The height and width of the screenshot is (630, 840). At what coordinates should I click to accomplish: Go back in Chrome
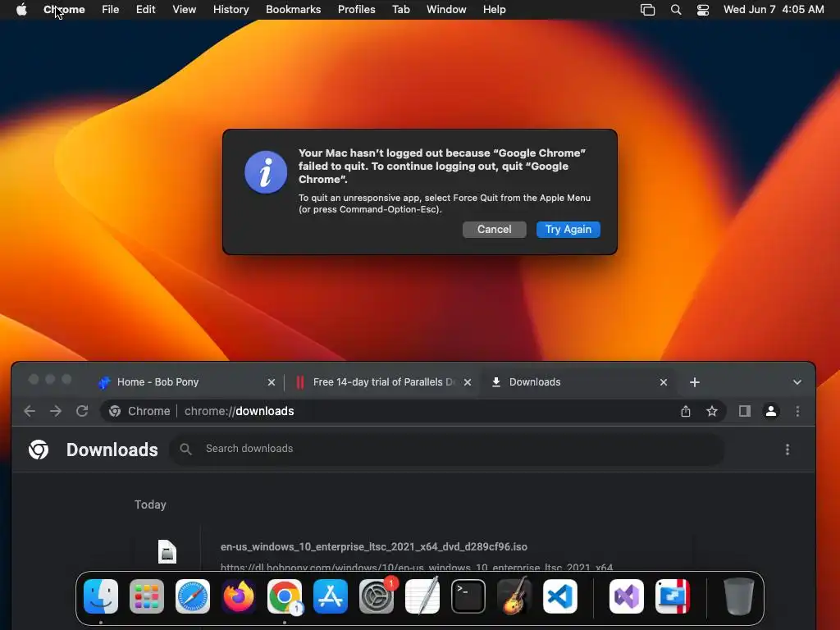click(30, 411)
